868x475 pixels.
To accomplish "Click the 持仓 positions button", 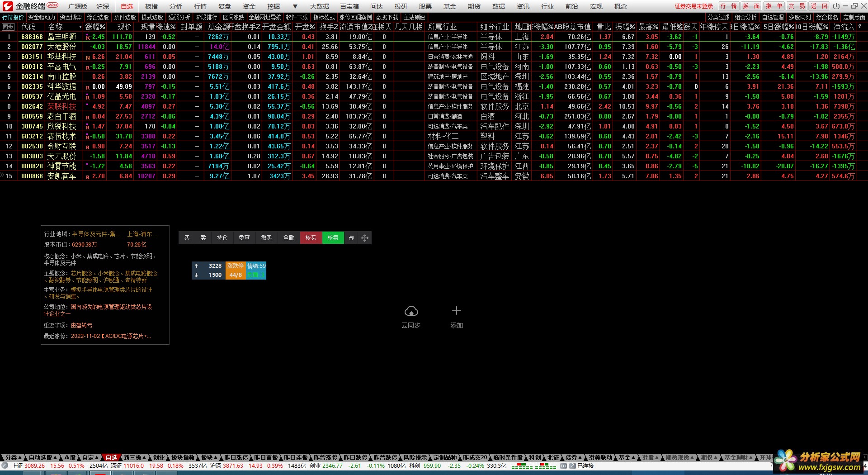I will 222,238.
